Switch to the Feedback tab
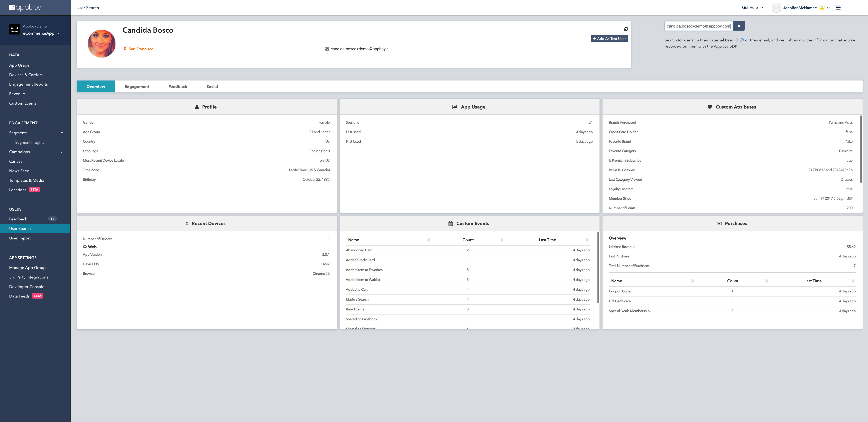Viewport: 868px width, 422px height. point(178,87)
